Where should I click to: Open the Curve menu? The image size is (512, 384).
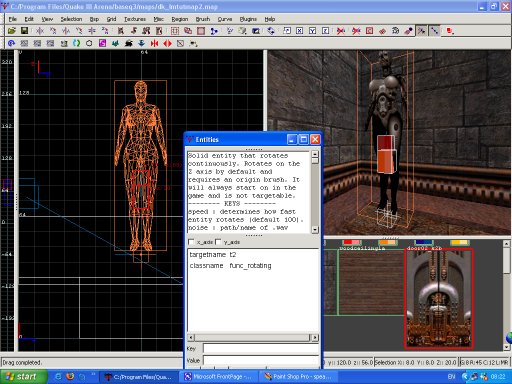(x=225, y=19)
